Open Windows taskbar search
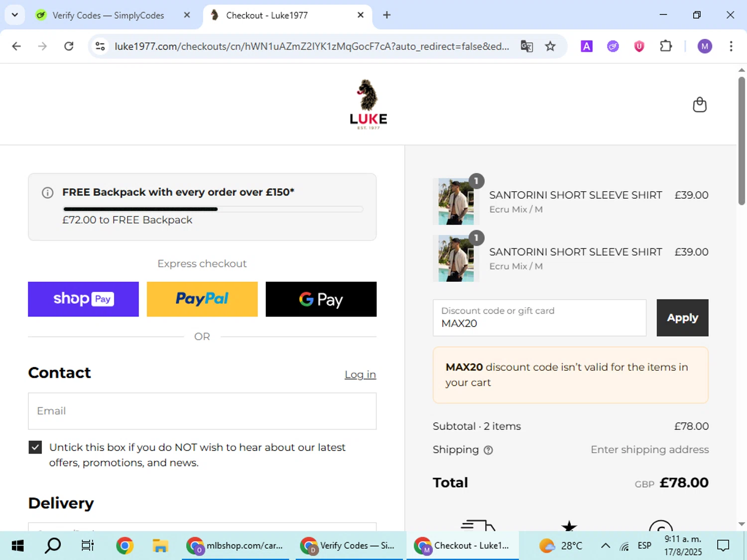This screenshot has width=747, height=560. coord(53,546)
